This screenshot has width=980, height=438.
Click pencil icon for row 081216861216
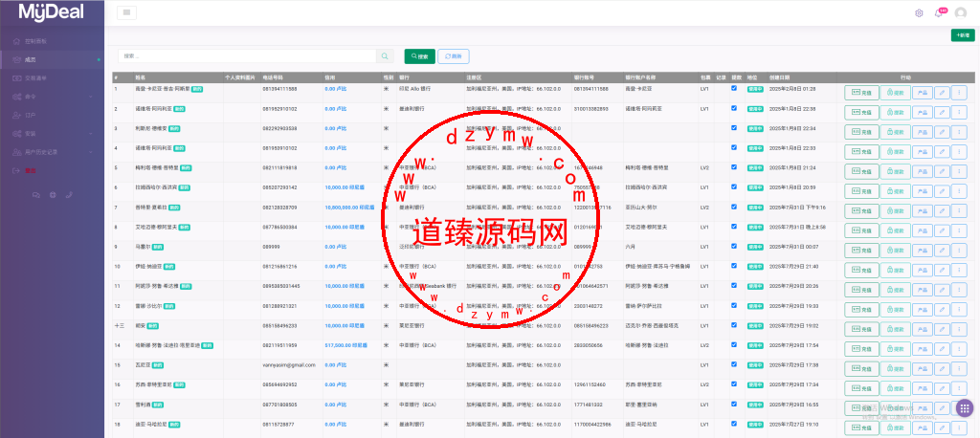point(942,270)
